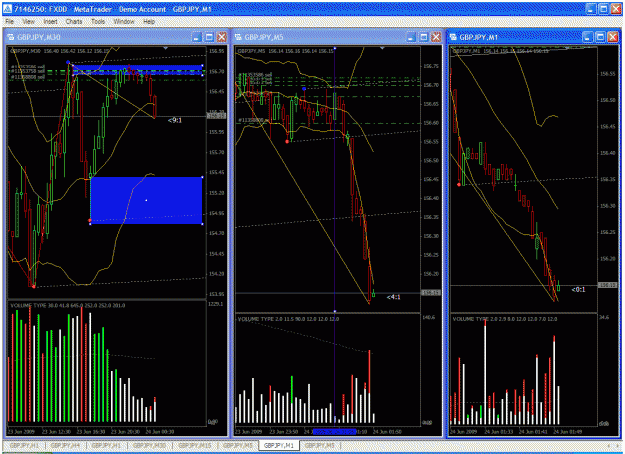Click the chart shift triangle on M5 chart

click(382, 48)
